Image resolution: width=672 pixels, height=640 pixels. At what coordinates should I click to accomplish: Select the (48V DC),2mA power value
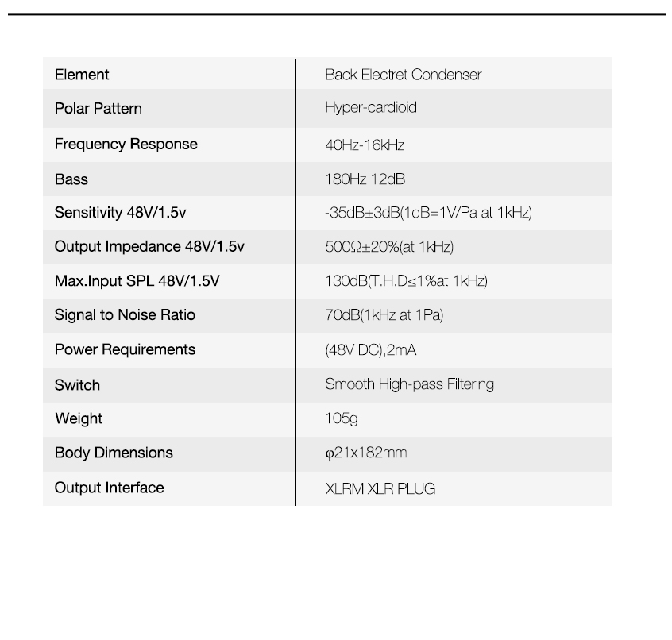371,350
